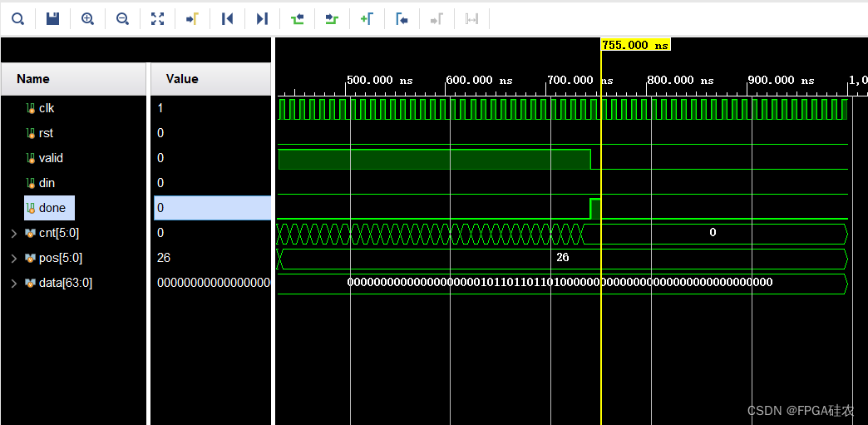Expand the data[63:0] bus
Viewport: 868px width, 425px height.
pyautogui.click(x=14, y=283)
